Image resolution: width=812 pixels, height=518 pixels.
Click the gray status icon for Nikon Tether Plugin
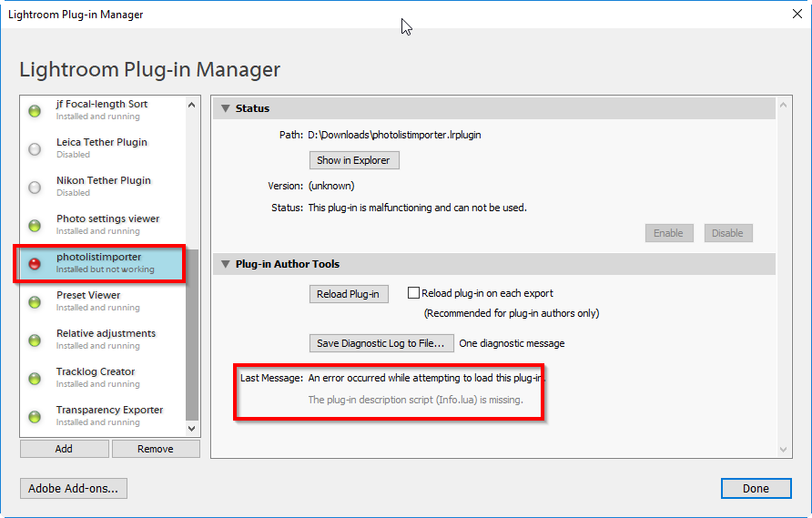coord(35,188)
